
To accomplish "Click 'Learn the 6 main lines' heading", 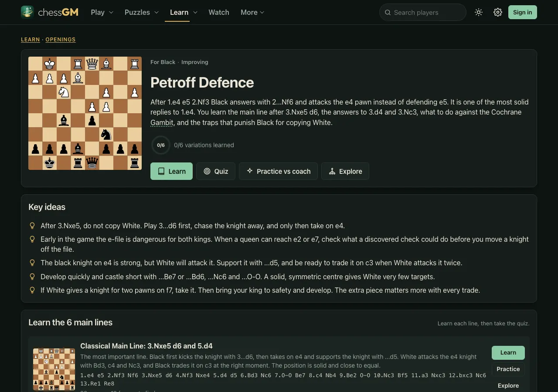I will 71,323.
